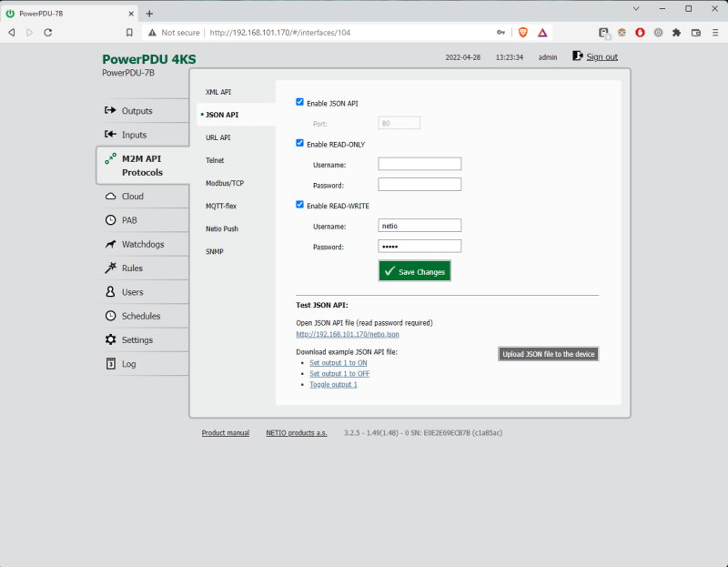Open the Modbus/TCP protocol tab

pyautogui.click(x=227, y=183)
